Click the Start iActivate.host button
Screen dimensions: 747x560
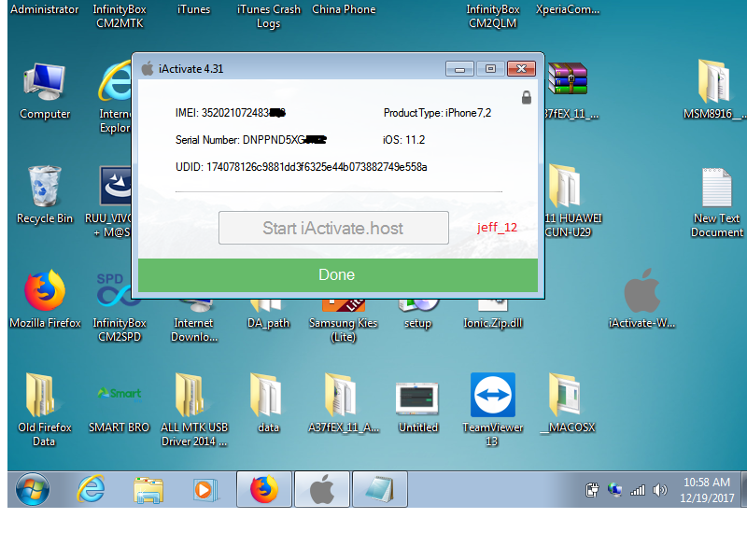(x=333, y=228)
